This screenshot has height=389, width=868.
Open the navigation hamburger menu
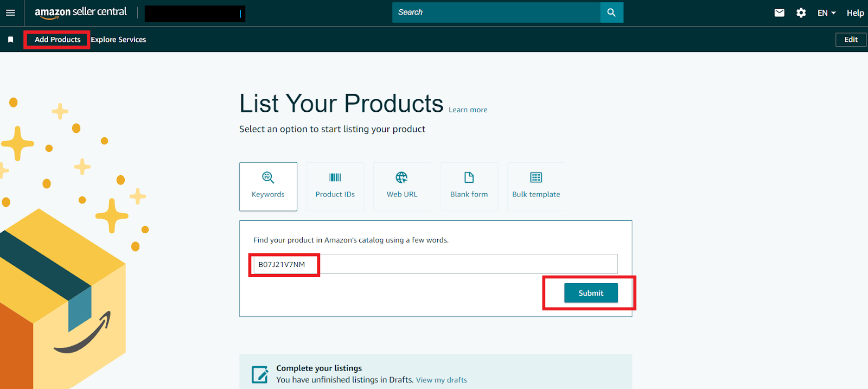10,12
